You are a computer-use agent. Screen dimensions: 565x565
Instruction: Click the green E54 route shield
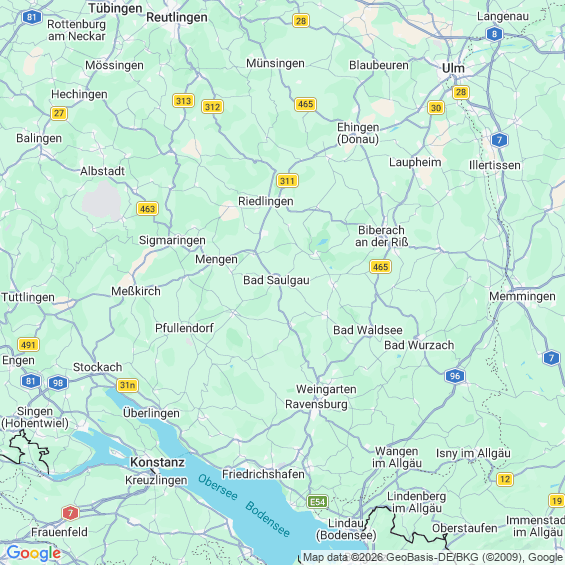coord(317,502)
